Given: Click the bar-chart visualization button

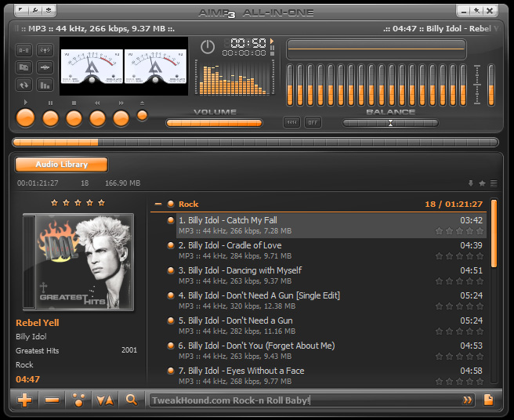Looking at the screenshot, I should click(45, 85).
